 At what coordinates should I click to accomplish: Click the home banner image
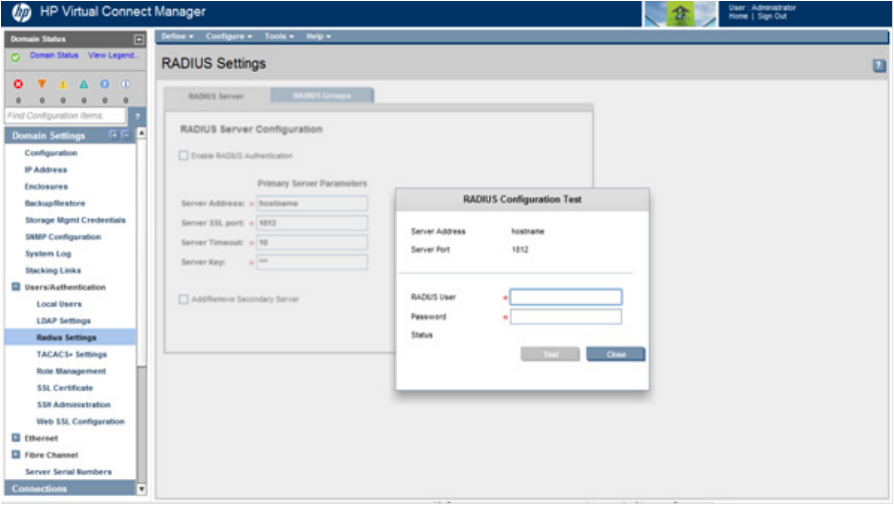pyautogui.click(x=680, y=14)
